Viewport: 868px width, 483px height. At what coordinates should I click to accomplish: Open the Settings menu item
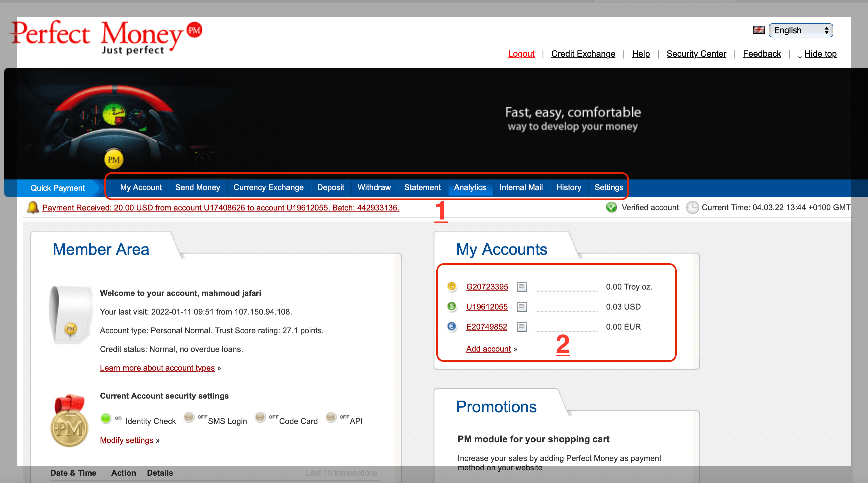pos(609,187)
